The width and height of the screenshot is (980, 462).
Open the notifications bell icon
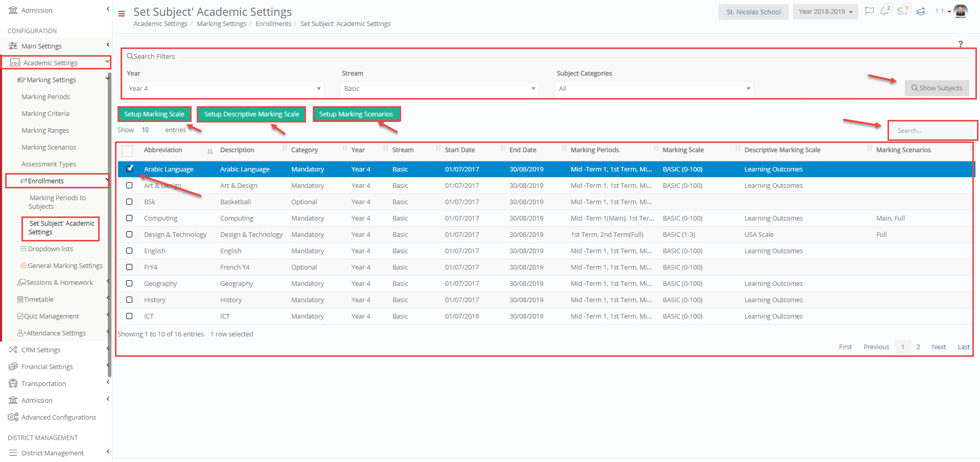click(884, 11)
